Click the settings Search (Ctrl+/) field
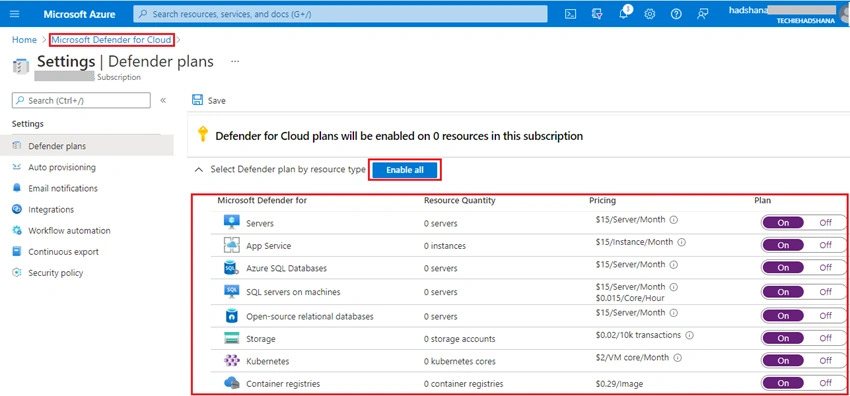The width and height of the screenshot is (850, 396). [x=81, y=100]
